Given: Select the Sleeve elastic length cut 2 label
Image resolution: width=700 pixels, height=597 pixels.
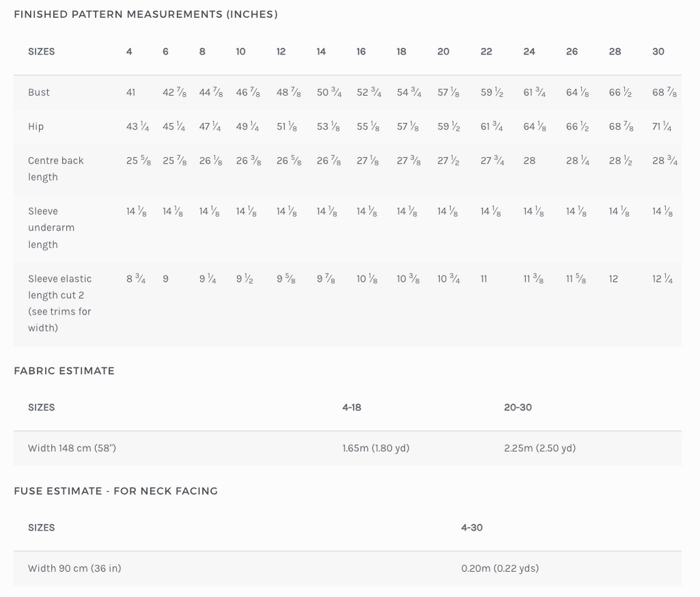Looking at the screenshot, I should pos(59,303).
